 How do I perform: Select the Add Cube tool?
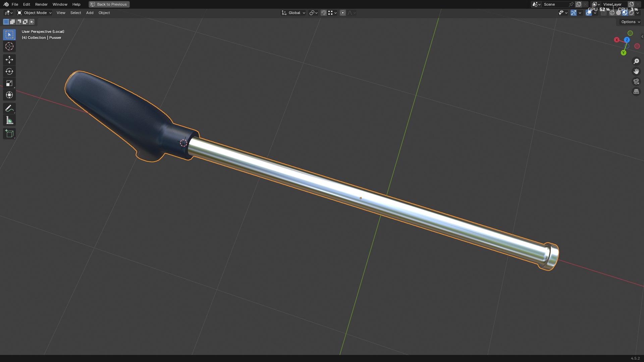coord(9,134)
